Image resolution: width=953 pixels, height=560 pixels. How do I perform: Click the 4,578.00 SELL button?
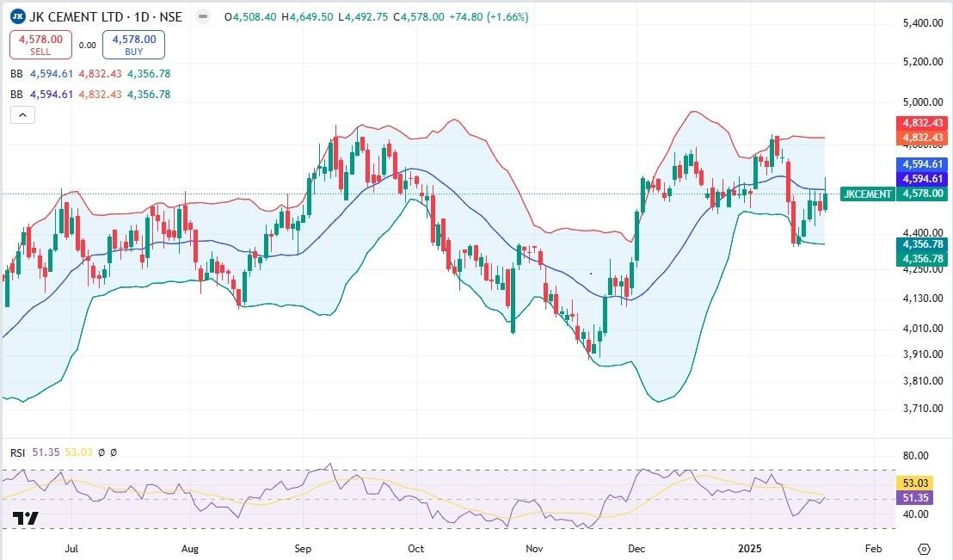(x=40, y=45)
